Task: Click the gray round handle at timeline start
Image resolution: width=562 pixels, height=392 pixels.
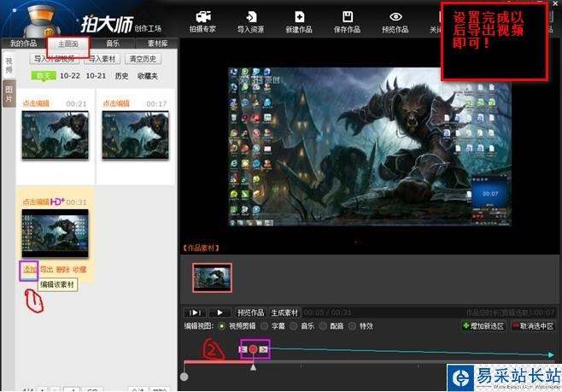Action: pyautogui.click(x=184, y=377)
